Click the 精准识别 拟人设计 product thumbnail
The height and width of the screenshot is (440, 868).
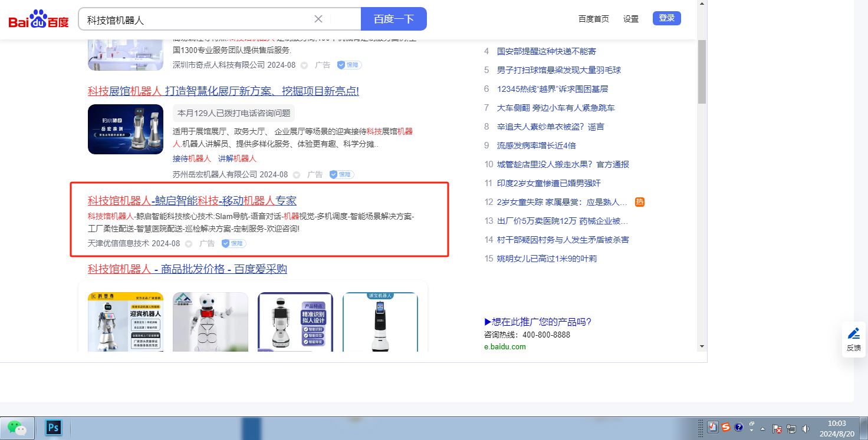(295, 322)
